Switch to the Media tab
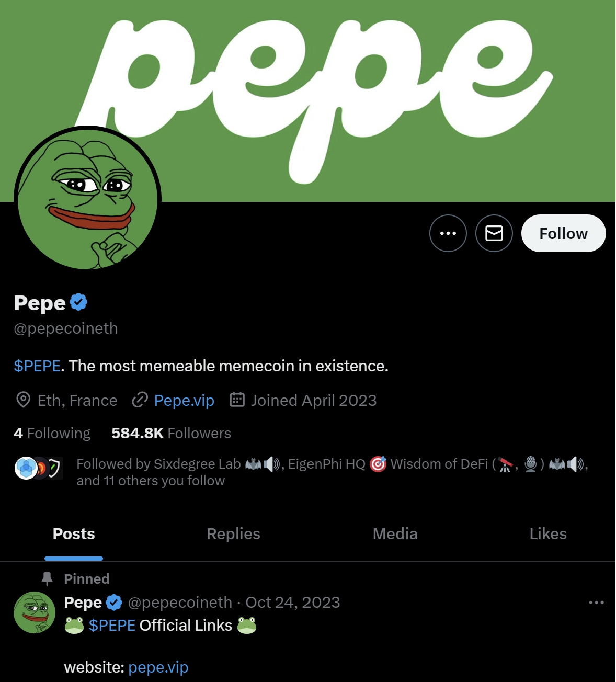This screenshot has height=682, width=616. (395, 534)
